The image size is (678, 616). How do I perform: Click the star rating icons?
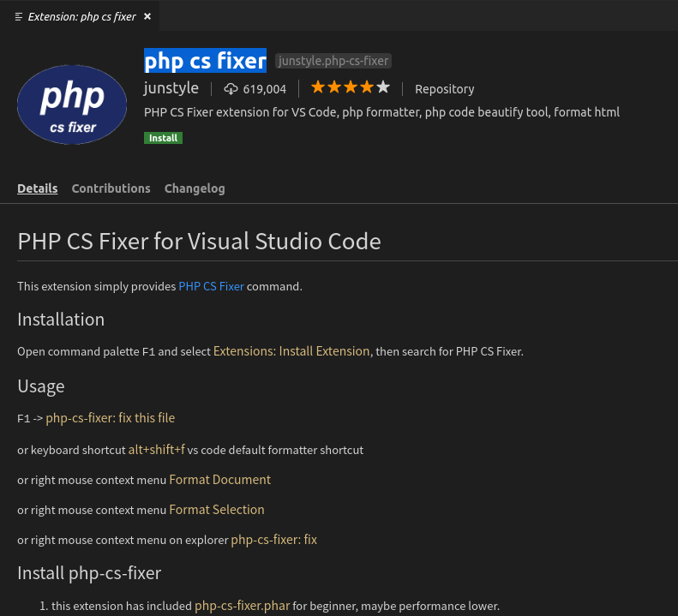click(x=351, y=87)
